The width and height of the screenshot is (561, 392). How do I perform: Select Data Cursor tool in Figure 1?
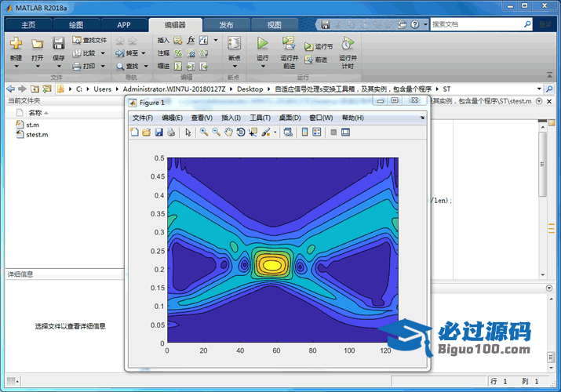click(253, 132)
